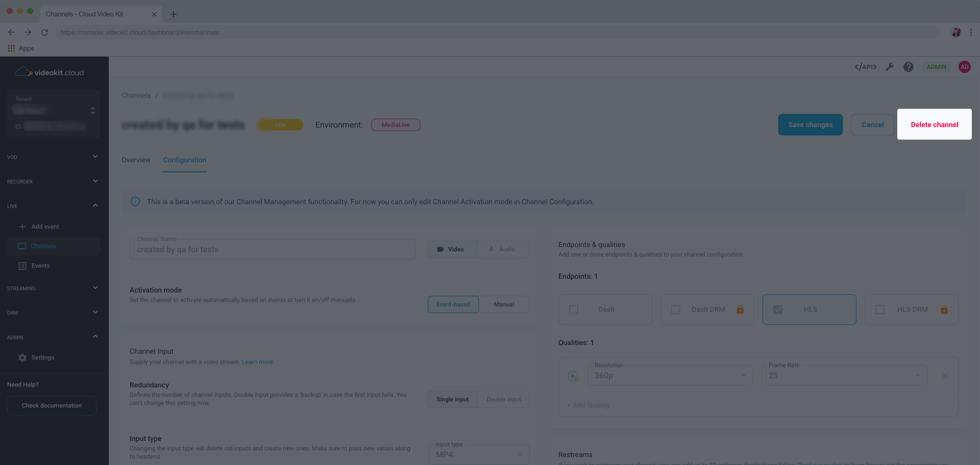Viewport: 980px width, 465px height.
Task: Click the Channels monitor icon in sidebar
Action: pos(22,246)
